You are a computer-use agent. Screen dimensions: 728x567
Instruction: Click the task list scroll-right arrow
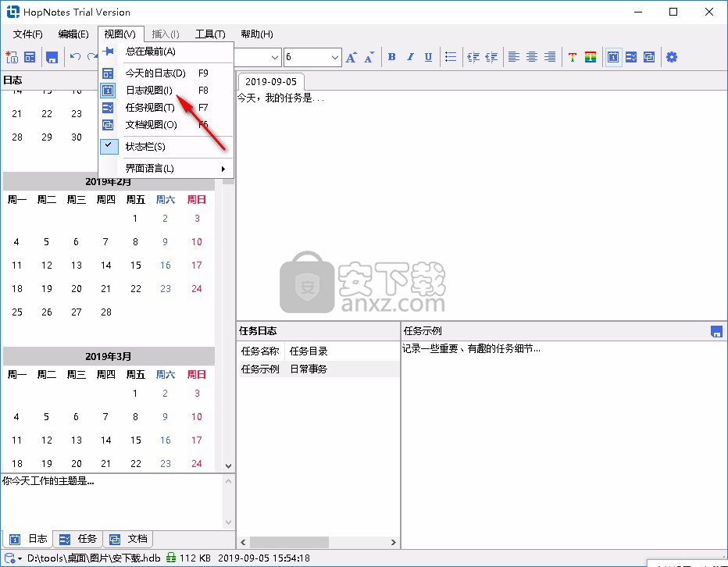coord(393,542)
